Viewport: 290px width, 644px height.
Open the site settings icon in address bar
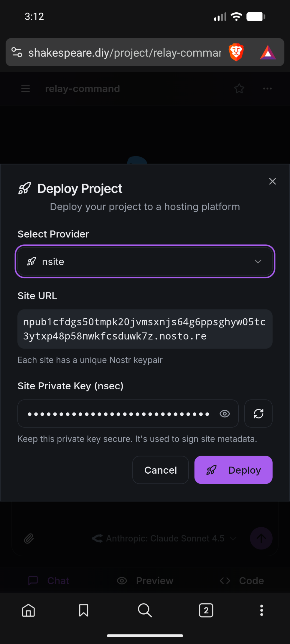coord(17,52)
